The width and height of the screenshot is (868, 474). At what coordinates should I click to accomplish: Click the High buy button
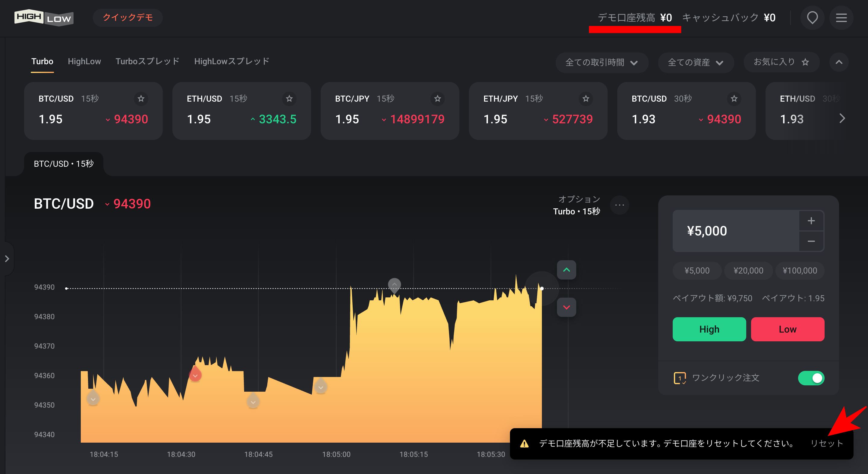click(x=709, y=329)
